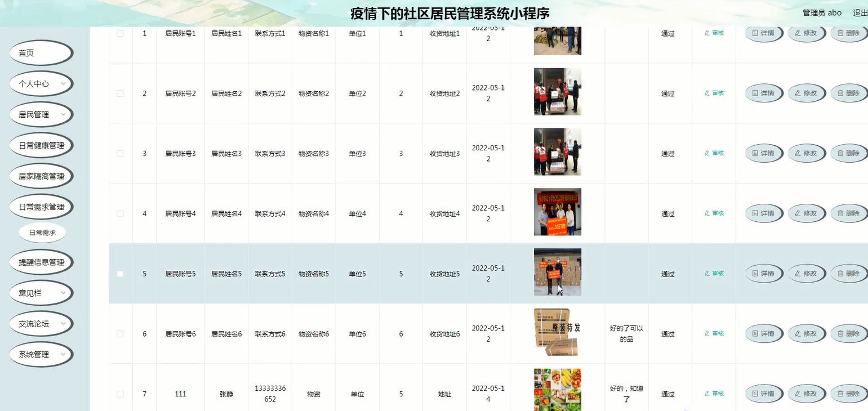Tick the checkbox for row 4
Image resolution: width=868 pixels, height=411 pixels.
120,214
